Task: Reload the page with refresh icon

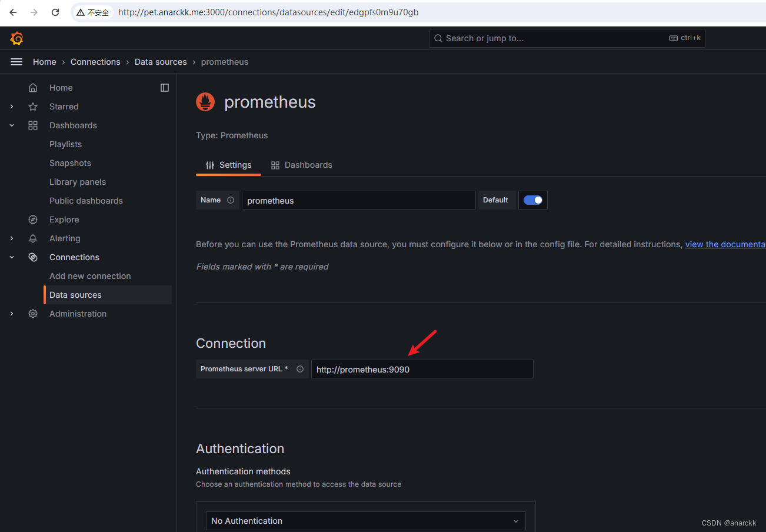Action: pyautogui.click(x=55, y=12)
